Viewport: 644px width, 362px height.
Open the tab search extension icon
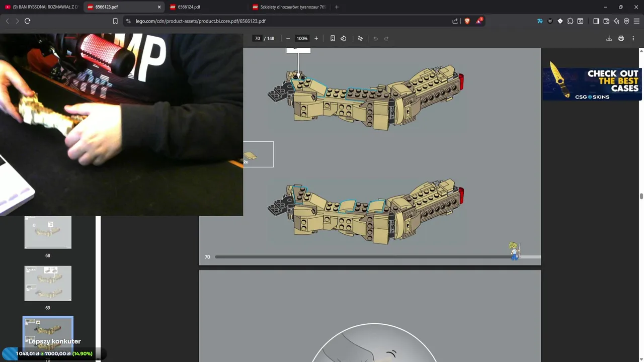[x=580, y=21]
